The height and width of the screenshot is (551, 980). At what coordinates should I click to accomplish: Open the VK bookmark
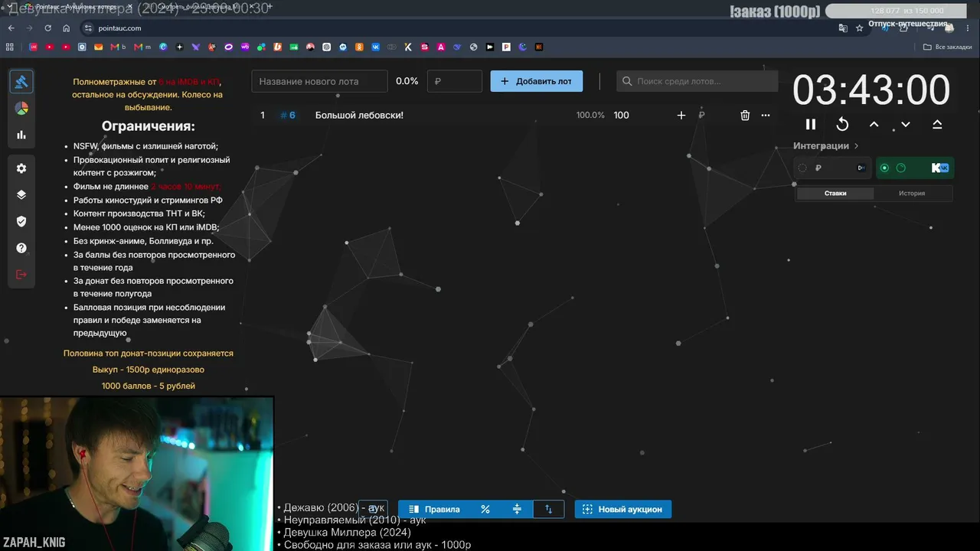point(376,47)
